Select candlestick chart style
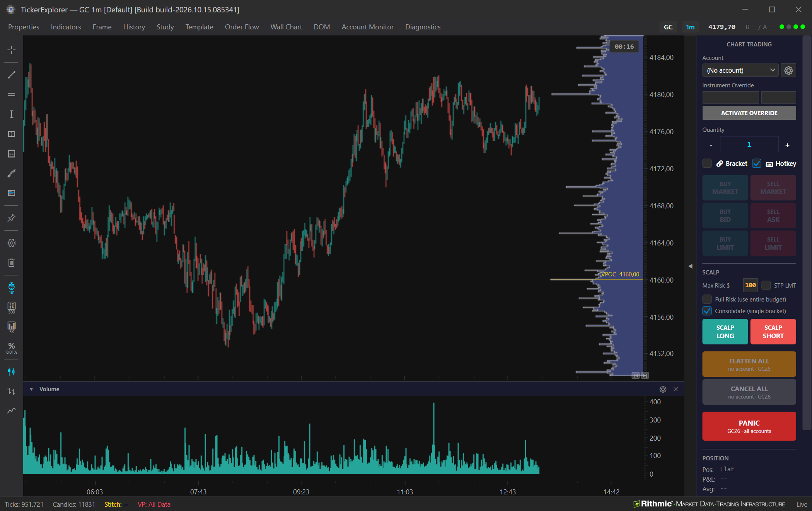 pos(12,372)
